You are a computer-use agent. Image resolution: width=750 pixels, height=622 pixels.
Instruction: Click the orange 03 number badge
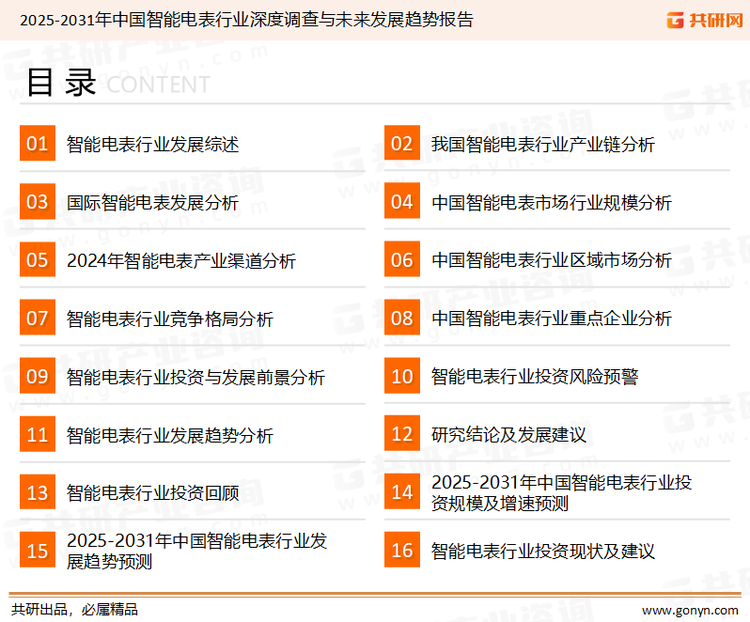pos(37,201)
